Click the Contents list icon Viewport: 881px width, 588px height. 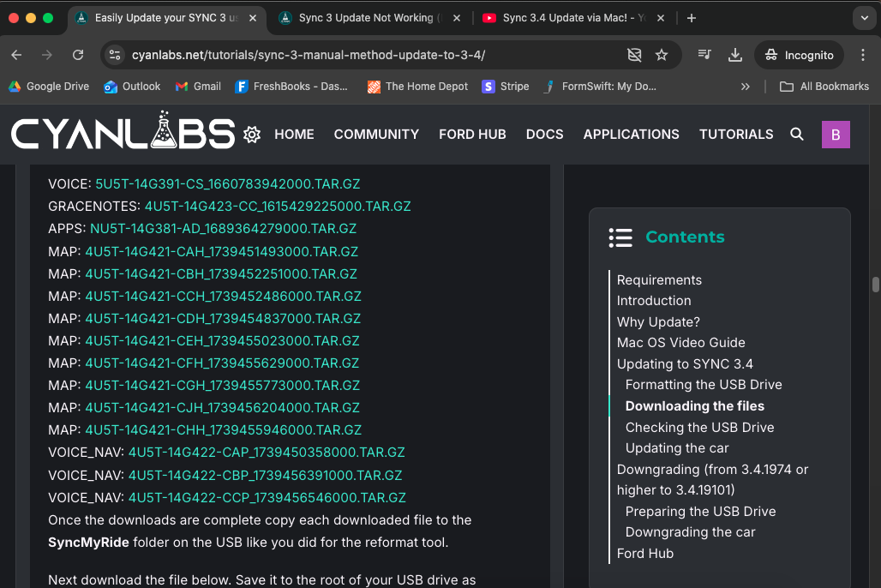[620, 237]
